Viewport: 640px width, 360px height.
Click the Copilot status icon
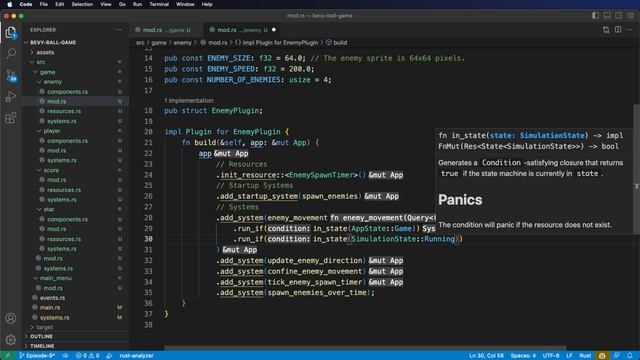click(602, 356)
